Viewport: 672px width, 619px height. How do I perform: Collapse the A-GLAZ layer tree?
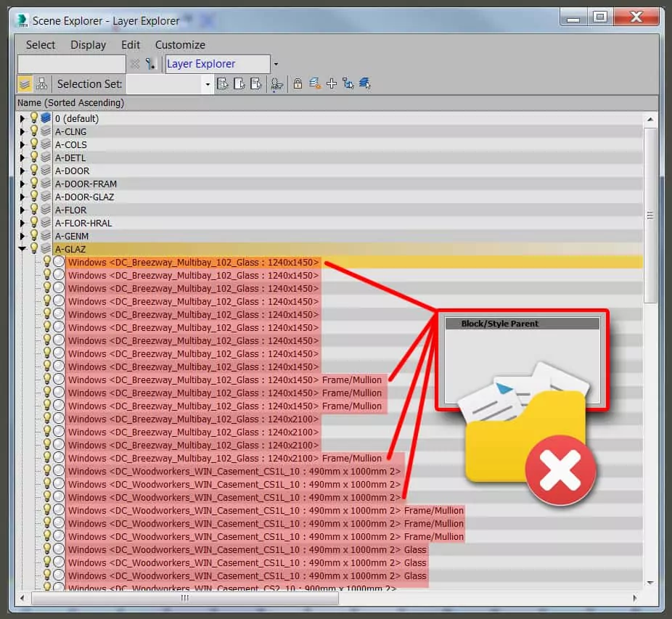22,249
